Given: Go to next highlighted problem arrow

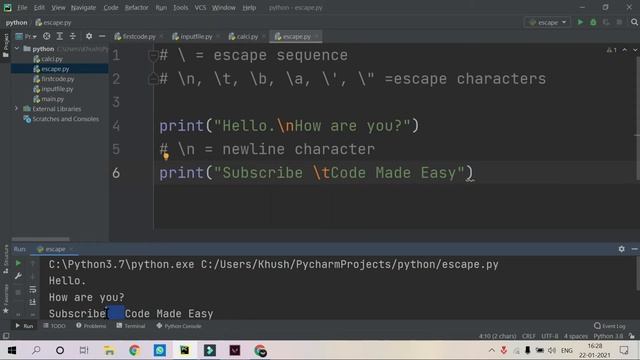Looking at the screenshot, I should tap(635, 50).
